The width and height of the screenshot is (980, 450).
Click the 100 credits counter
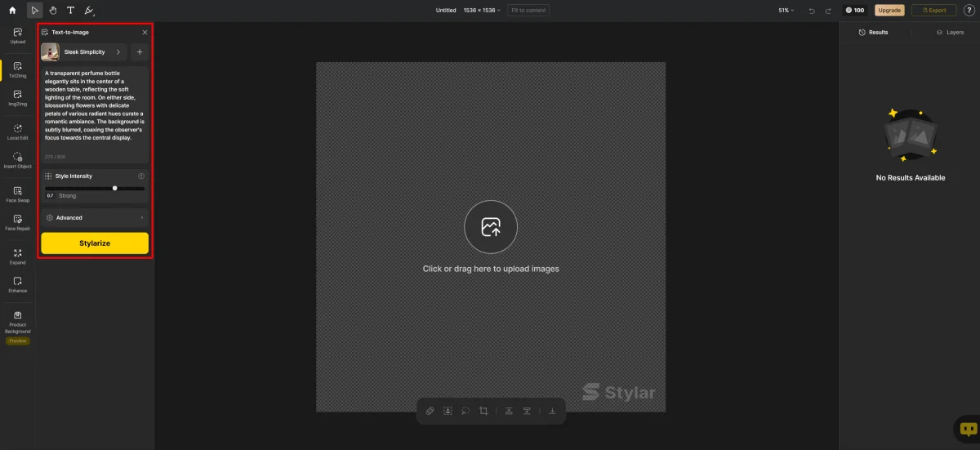[x=855, y=11]
